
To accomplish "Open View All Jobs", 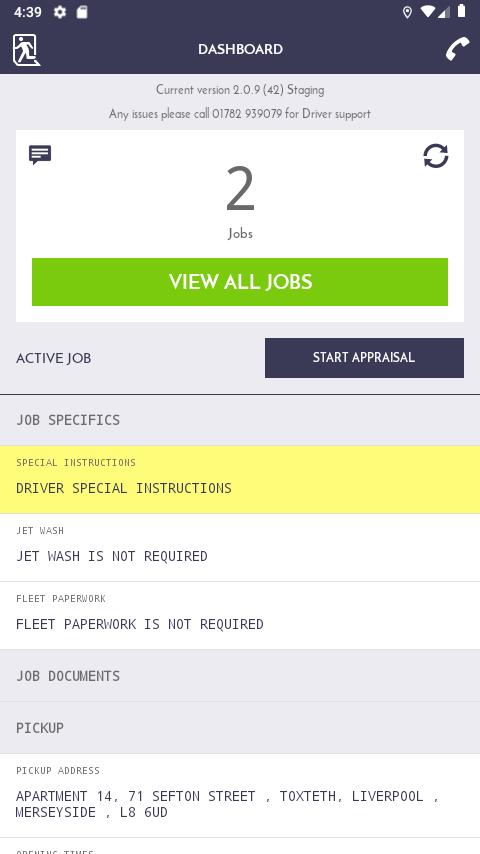I will click(240, 282).
